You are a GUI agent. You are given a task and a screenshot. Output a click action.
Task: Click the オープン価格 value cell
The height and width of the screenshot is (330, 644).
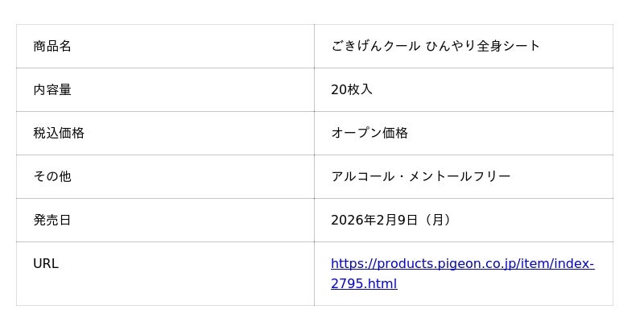pos(369,134)
